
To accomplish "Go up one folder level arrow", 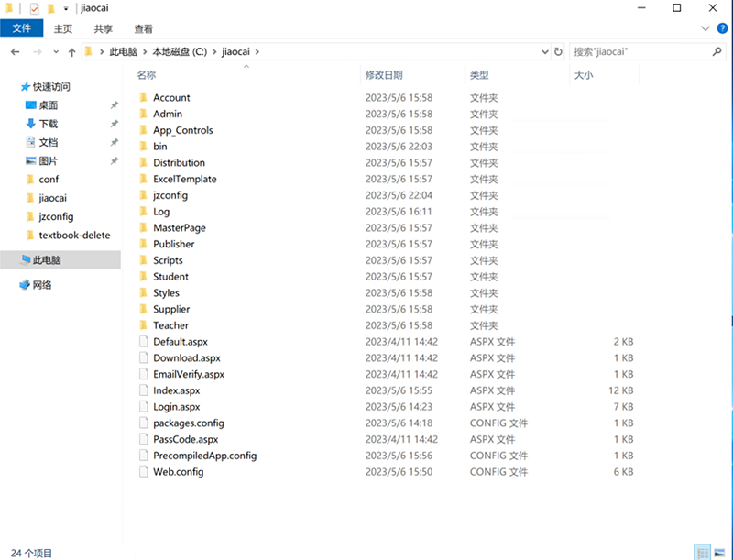I will (71, 52).
